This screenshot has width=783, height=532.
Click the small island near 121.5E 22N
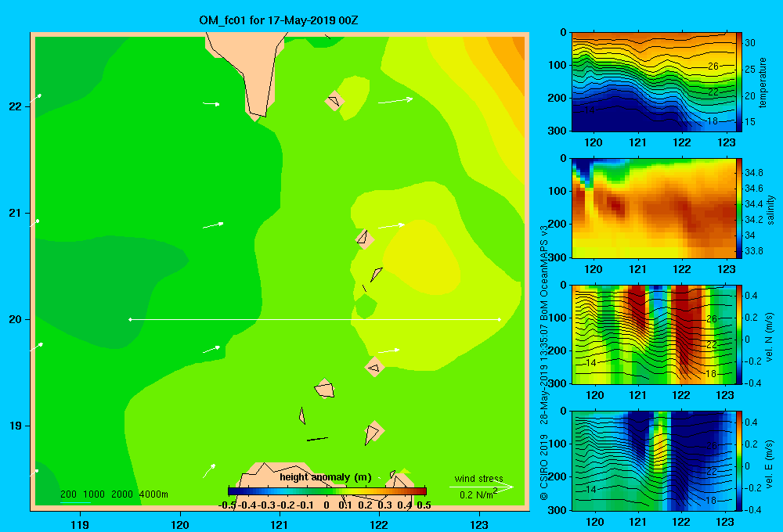coord(334,101)
